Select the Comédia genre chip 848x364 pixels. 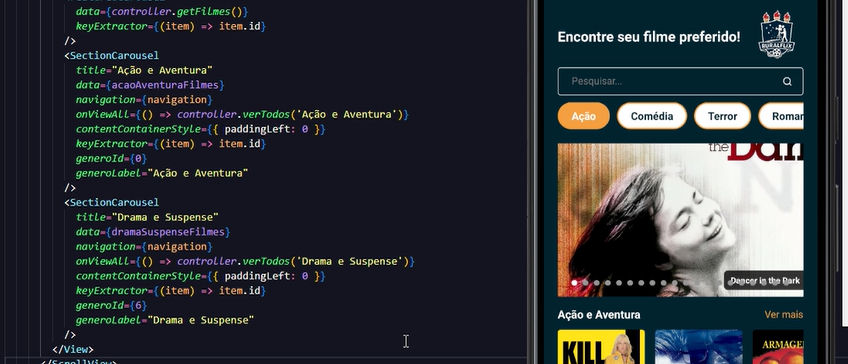(652, 116)
